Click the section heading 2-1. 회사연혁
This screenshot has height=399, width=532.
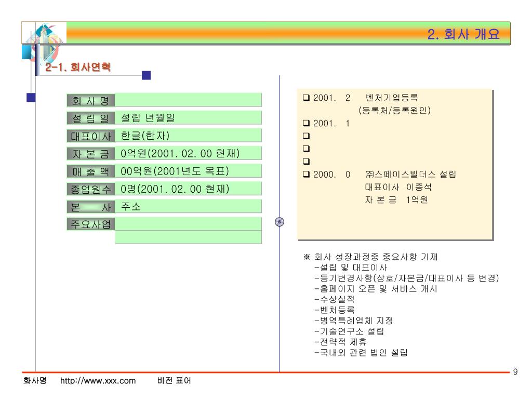(x=78, y=67)
